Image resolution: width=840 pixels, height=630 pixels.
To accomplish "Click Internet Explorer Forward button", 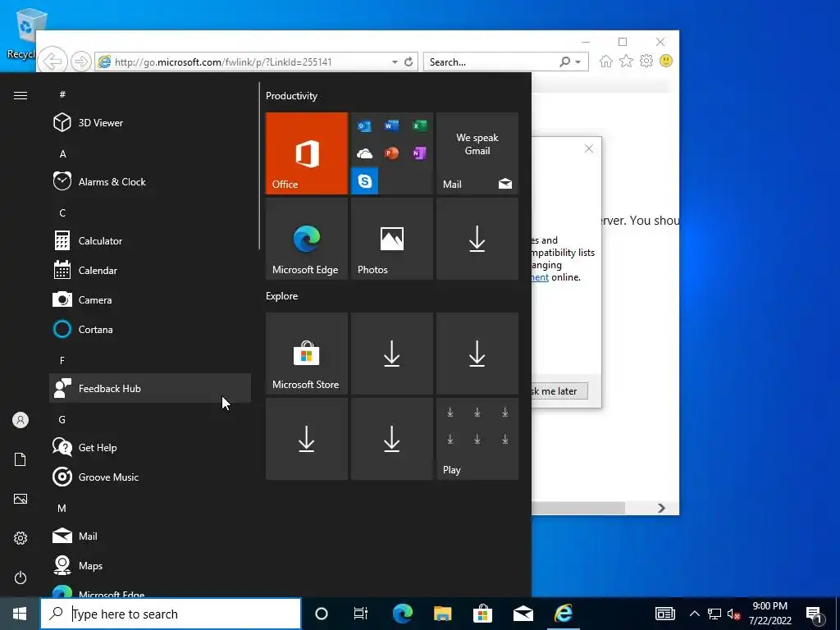I will 81,62.
